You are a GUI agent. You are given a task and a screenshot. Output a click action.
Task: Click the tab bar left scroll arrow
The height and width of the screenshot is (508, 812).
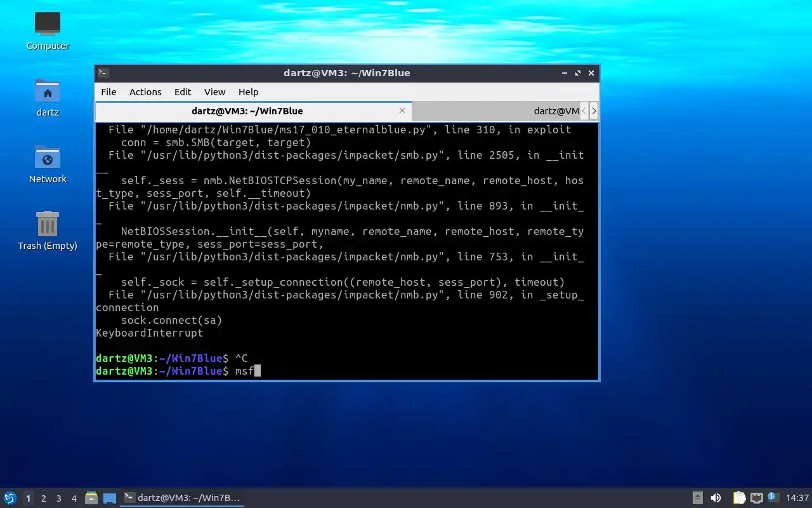click(x=584, y=110)
